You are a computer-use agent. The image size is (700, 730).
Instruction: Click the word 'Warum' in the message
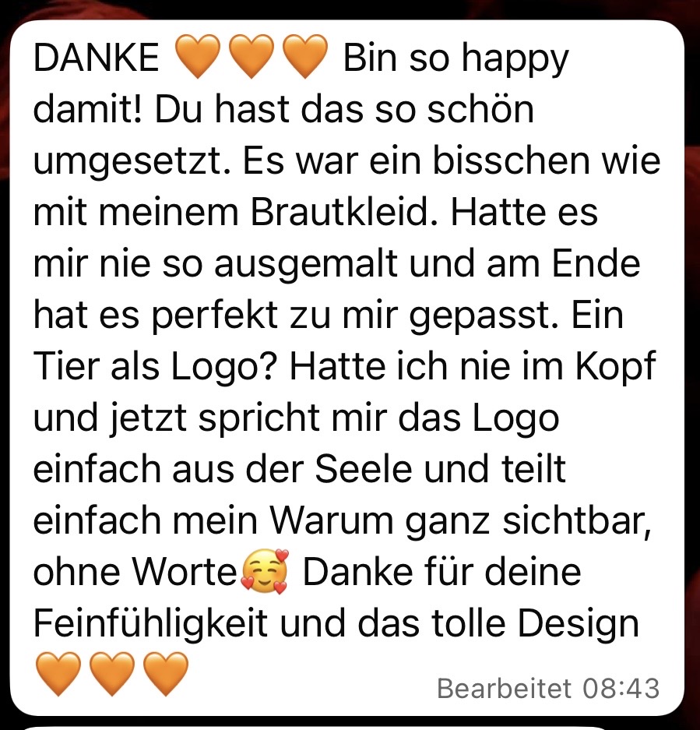point(332,521)
